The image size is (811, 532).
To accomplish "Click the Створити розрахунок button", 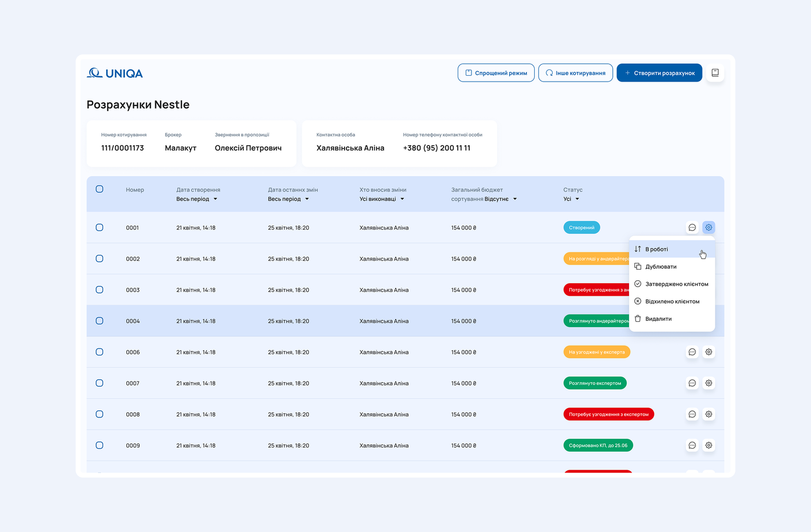I will point(659,73).
